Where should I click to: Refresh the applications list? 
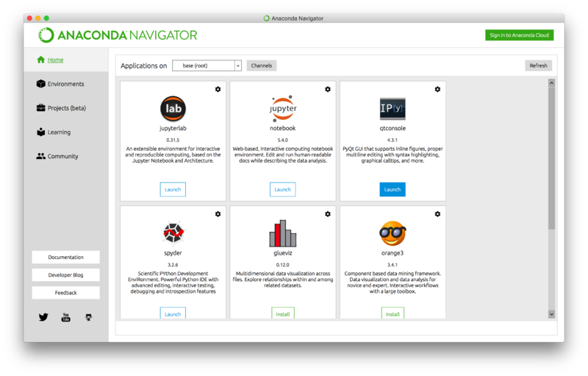[x=539, y=65]
